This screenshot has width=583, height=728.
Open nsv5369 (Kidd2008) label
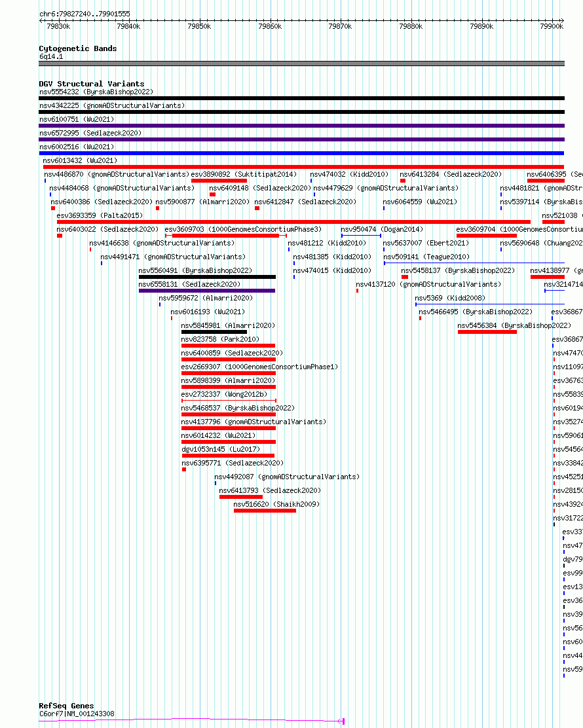coord(449,298)
